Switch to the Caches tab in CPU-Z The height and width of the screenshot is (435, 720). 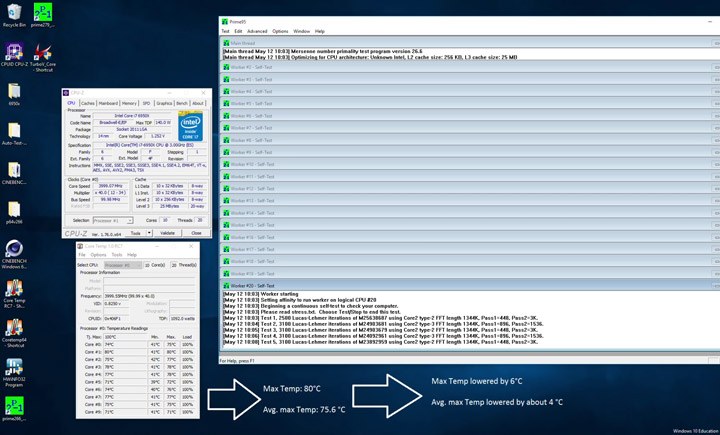click(87, 103)
